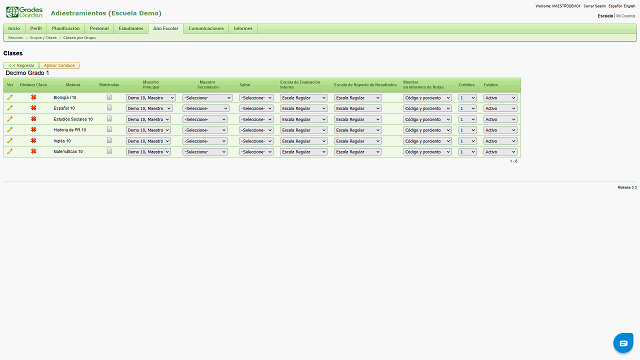Expand Maestro Secundario dropdown for Español 10

pyautogui.click(x=206, y=109)
